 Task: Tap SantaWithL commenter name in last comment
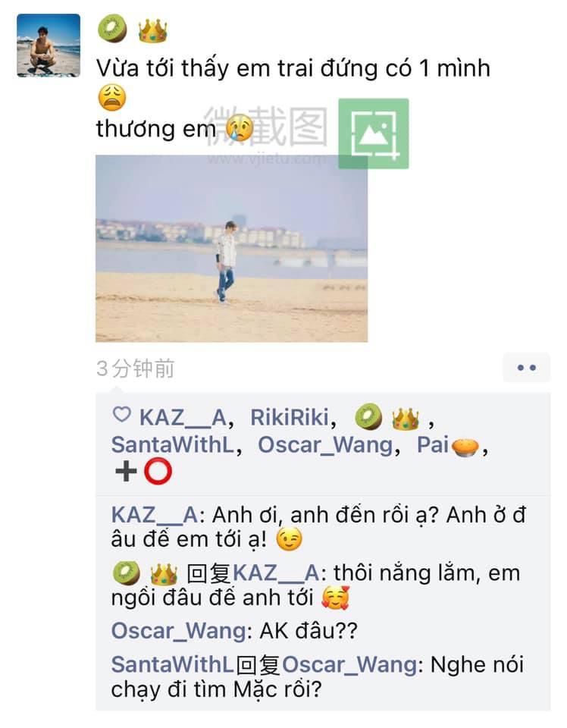[x=173, y=664]
